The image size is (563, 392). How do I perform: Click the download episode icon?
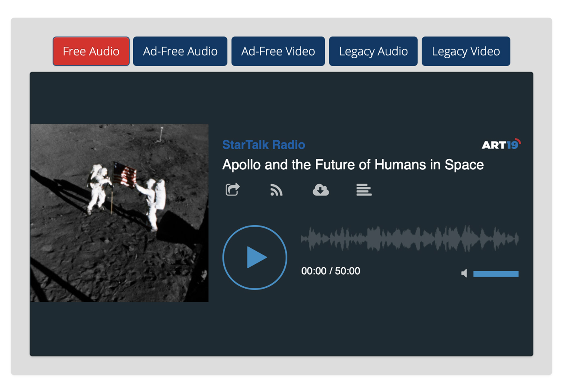[321, 189]
